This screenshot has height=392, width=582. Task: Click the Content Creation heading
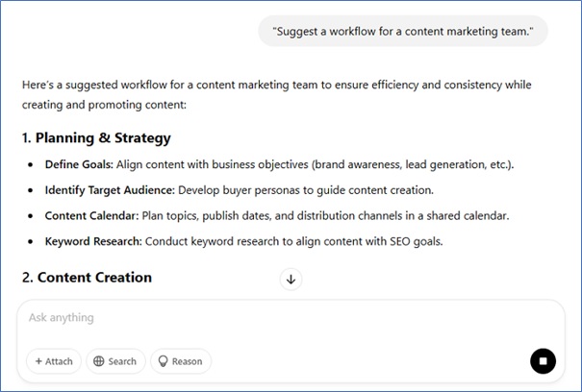pyautogui.click(x=87, y=278)
